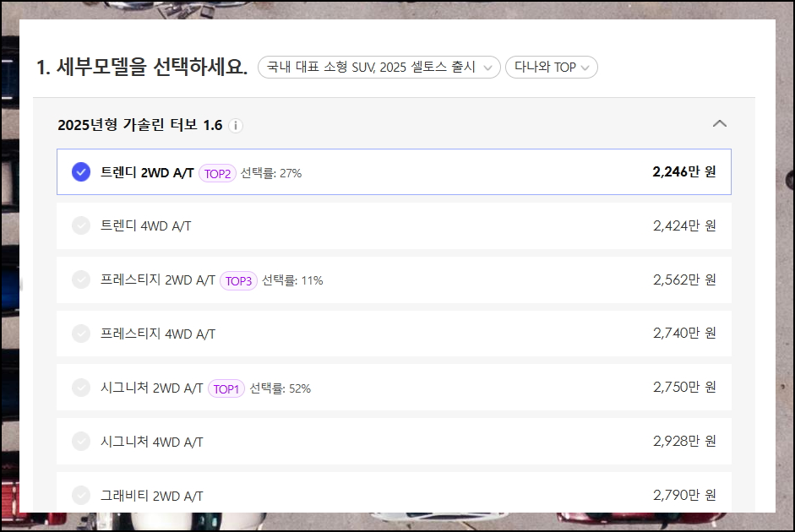Click the 선택률: 27% text
This screenshot has width=795, height=532.
270,173
